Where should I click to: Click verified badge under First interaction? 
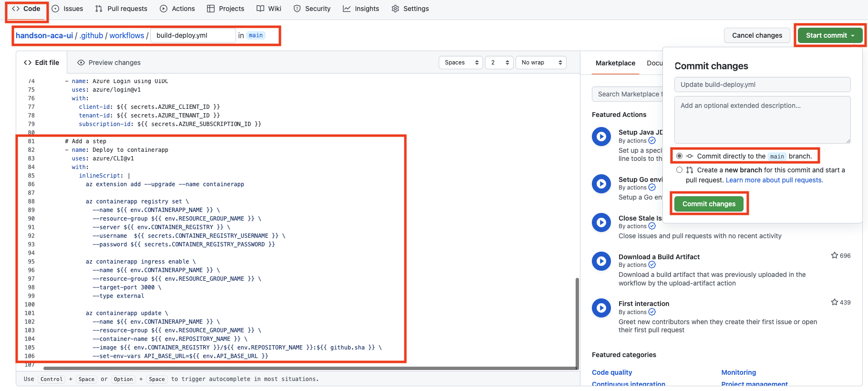[652, 312]
